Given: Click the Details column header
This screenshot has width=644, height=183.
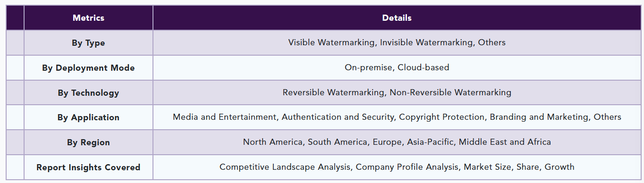Looking at the screenshot, I should pos(397,18).
